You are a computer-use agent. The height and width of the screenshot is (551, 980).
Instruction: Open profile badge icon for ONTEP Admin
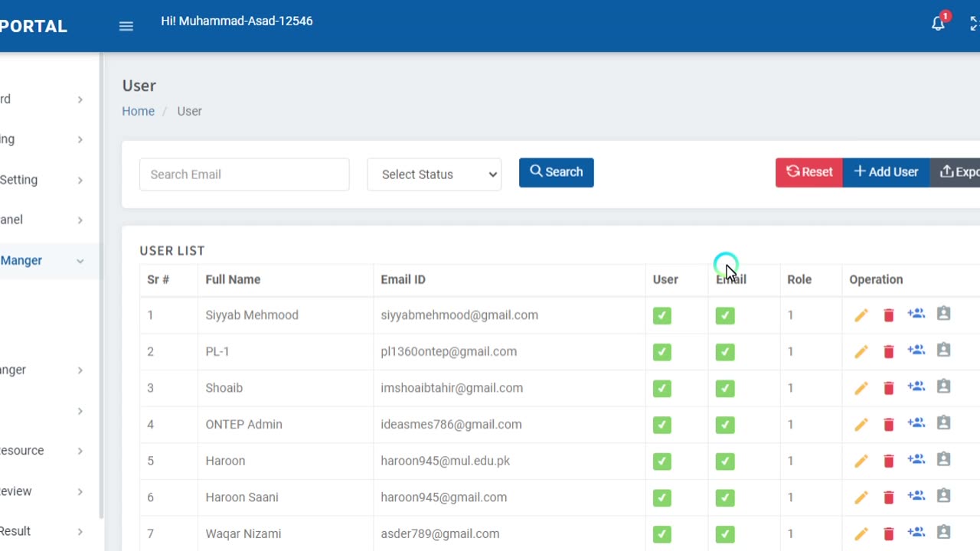[x=944, y=423]
